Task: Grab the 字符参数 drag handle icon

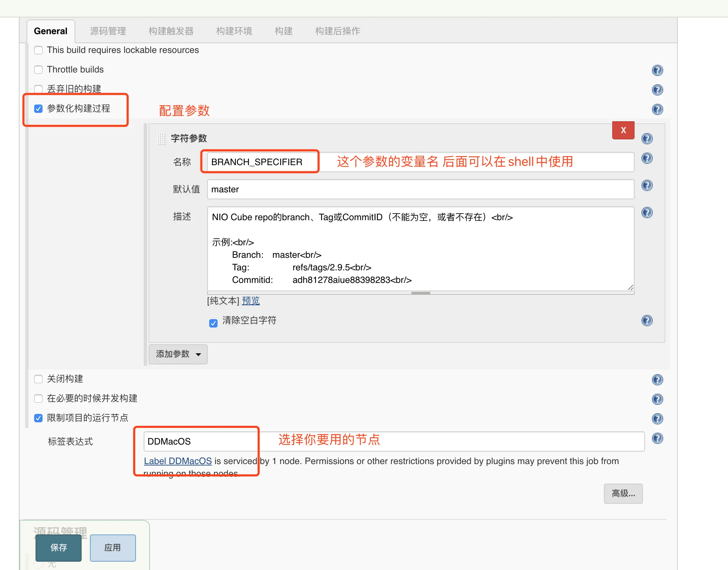Action: pyautogui.click(x=161, y=139)
